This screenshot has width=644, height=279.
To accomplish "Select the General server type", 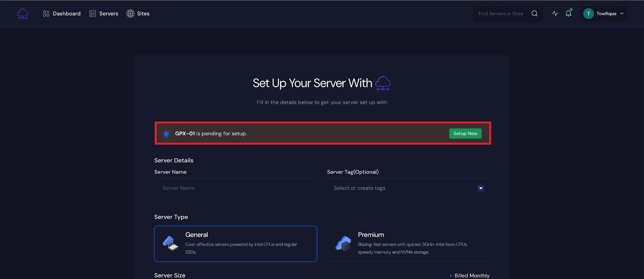I will tap(235, 244).
